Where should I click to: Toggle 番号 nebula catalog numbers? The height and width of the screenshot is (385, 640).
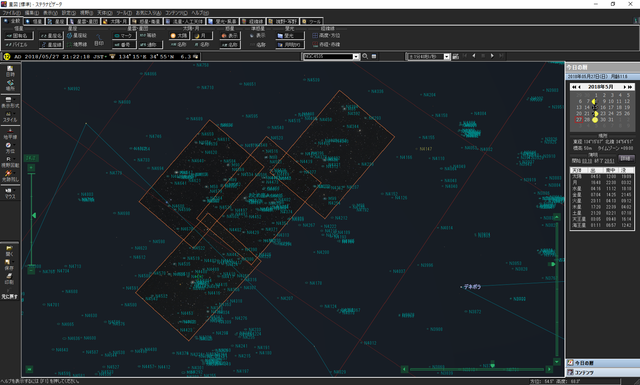(x=124, y=45)
